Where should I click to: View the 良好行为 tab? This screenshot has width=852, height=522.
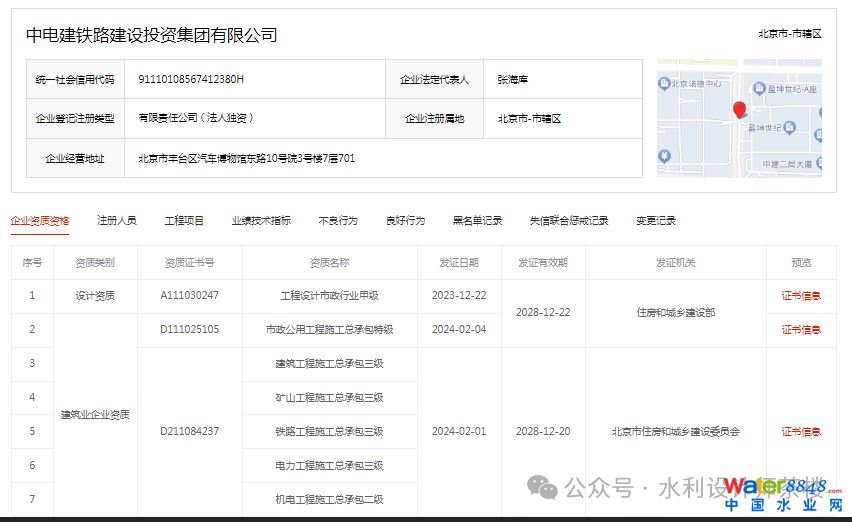coord(405,221)
